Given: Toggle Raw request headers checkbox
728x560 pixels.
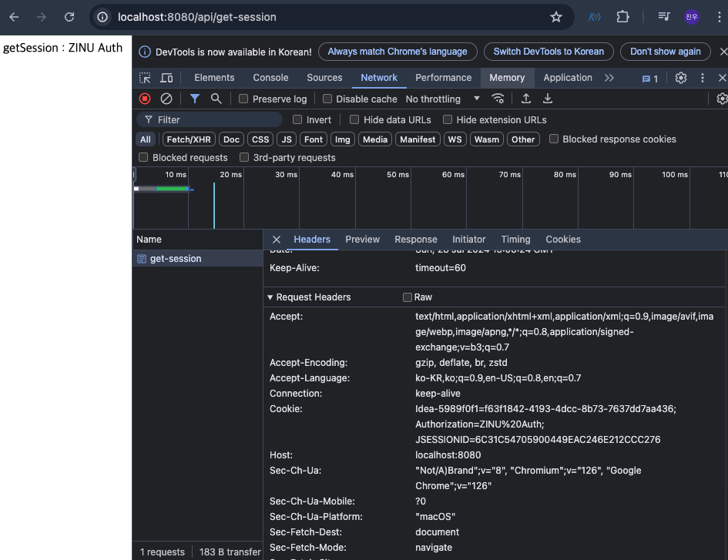Looking at the screenshot, I should click(x=408, y=297).
